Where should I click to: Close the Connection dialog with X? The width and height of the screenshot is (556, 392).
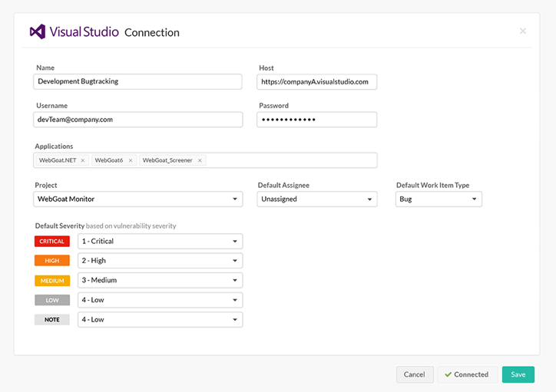[523, 31]
